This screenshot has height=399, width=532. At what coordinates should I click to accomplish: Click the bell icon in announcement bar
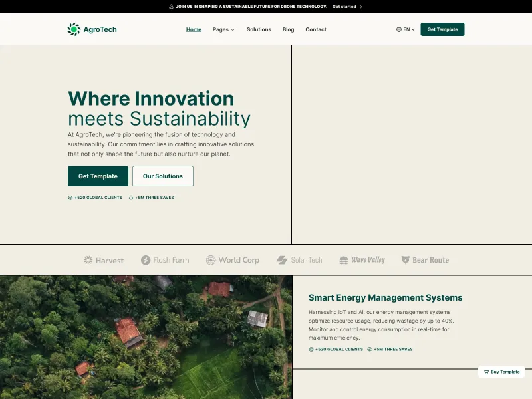[171, 7]
